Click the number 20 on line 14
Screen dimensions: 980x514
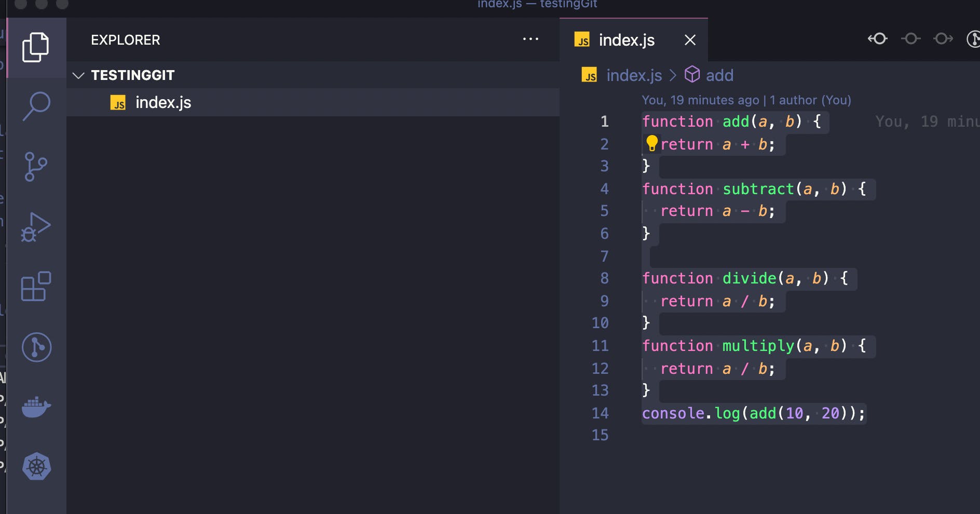pos(831,413)
